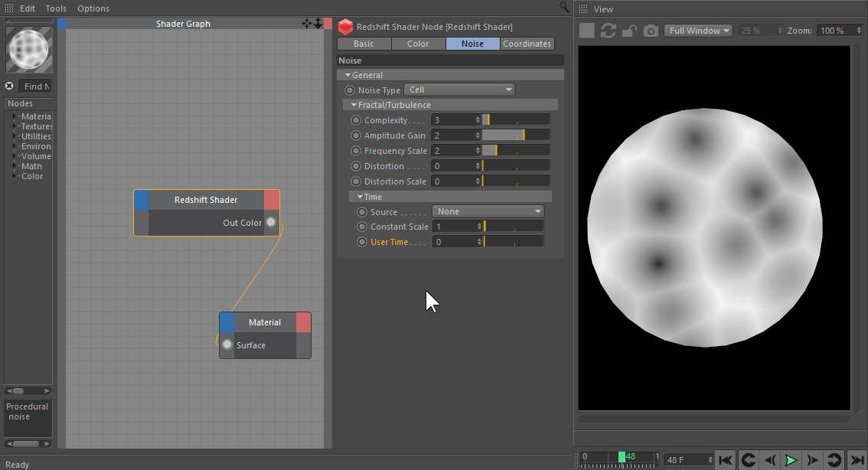
Task: Click the camera snapshot icon in View toolbar
Action: point(651,31)
